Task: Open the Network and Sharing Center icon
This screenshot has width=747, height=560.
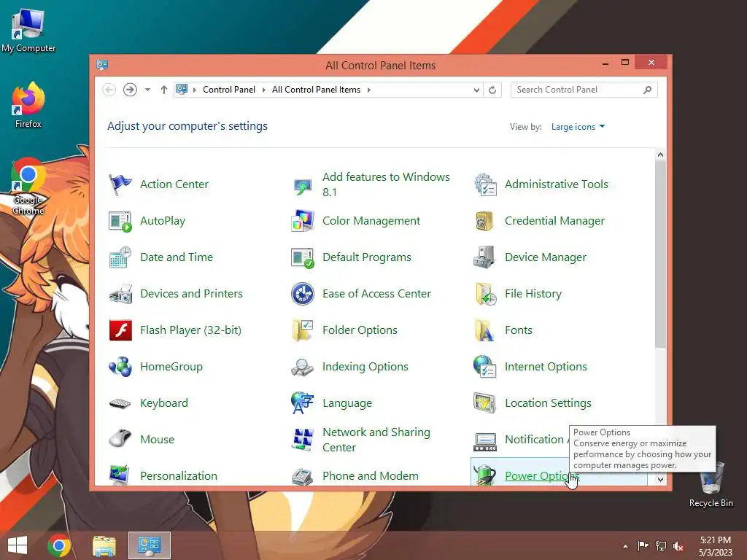Action: click(x=303, y=440)
